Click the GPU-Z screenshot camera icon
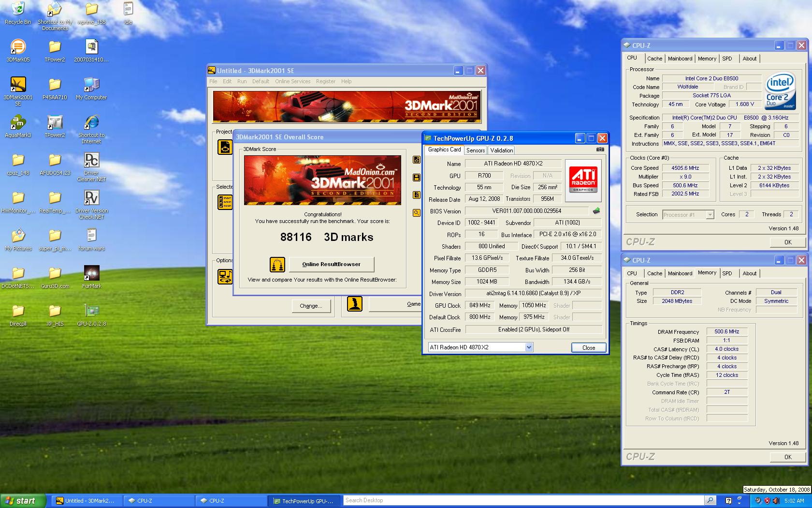Viewport: 812px width, 508px height. tap(600, 149)
